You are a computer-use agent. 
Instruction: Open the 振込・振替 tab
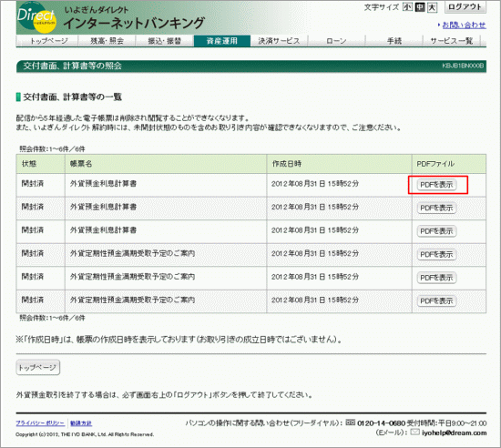tap(165, 41)
